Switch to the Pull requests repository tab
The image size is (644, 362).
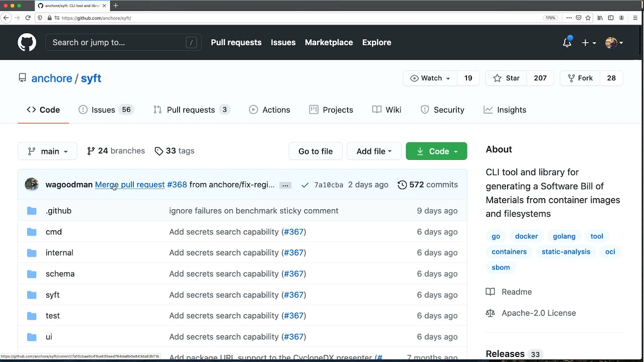[192, 110]
